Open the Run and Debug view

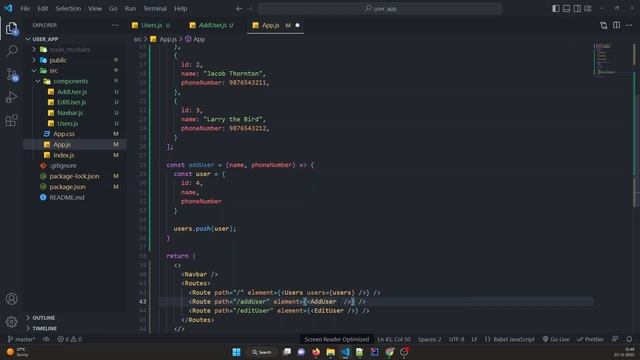[x=11, y=97]
